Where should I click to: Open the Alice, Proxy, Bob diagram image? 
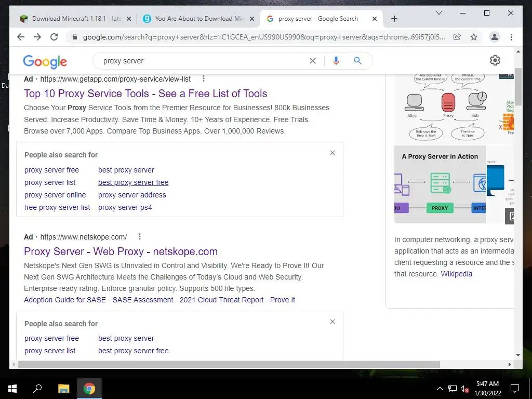point(446,108)
